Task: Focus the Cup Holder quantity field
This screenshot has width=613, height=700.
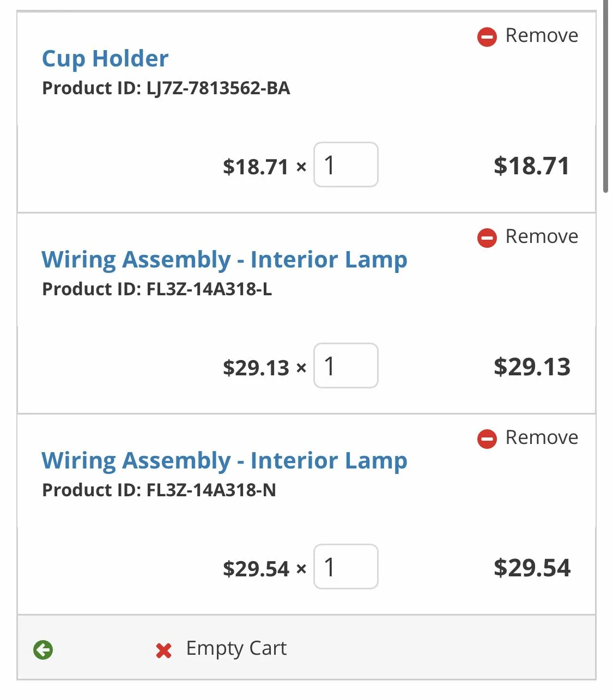Action: (346, 165)
